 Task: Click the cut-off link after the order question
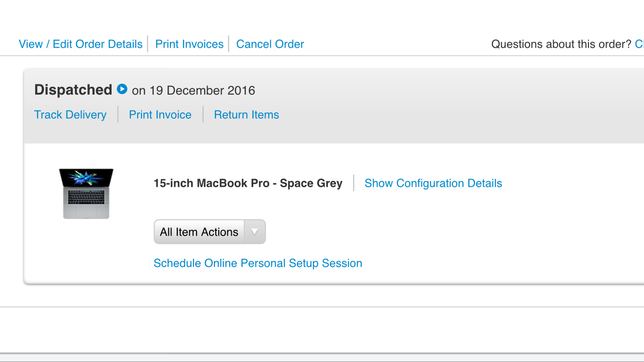pyautogui.click(x=639, y=44)
